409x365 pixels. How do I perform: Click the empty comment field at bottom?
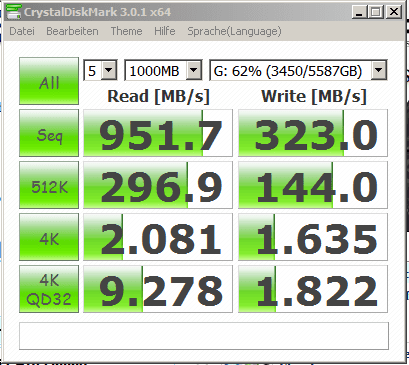[204, 336]
